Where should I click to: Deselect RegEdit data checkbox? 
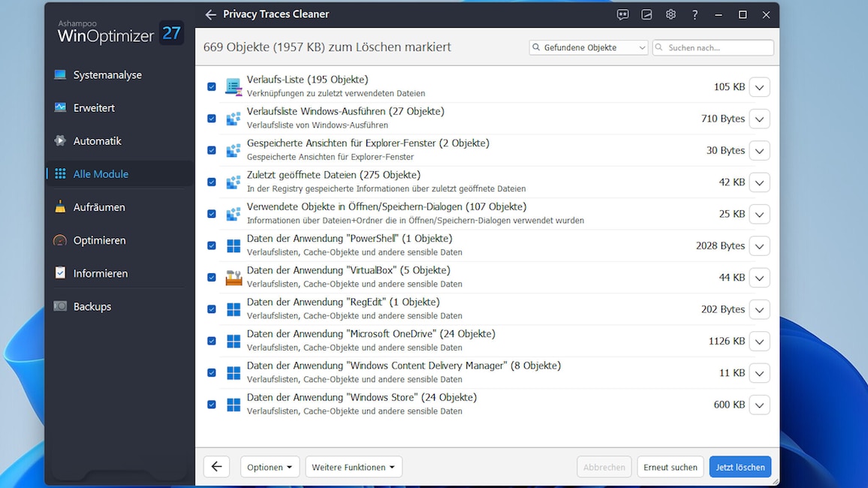pyautogui.click(x=212, y=309)
